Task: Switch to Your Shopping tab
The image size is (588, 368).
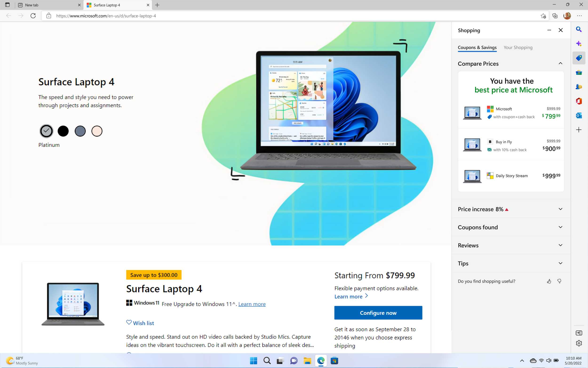Action: (518, 48)
